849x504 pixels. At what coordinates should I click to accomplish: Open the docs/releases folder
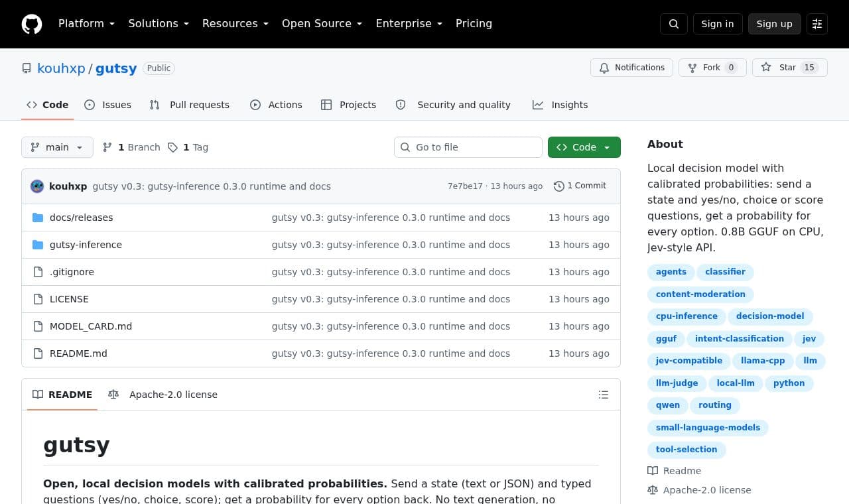point(81,218)
